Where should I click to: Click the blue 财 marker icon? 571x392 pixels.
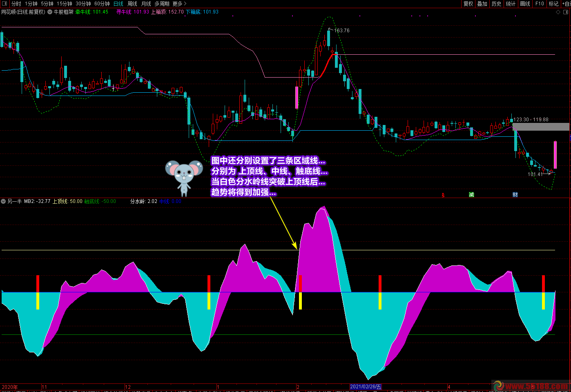pos(515,194)
